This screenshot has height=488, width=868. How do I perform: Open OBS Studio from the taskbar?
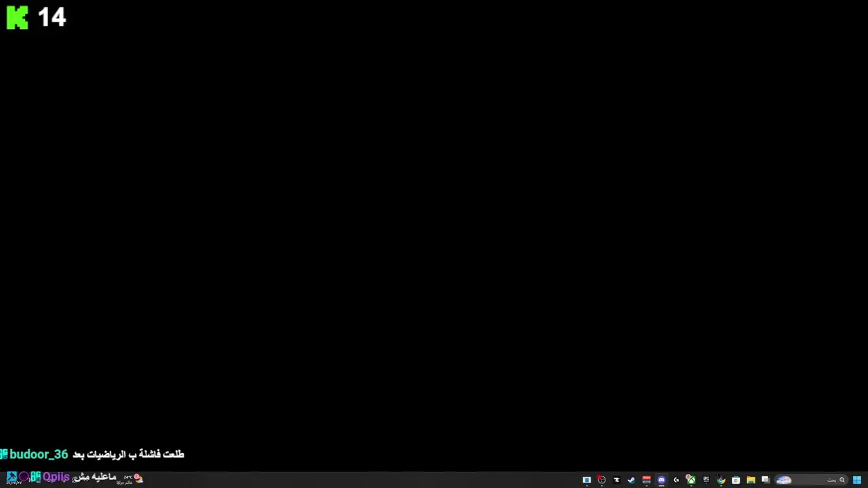click(601, 480)
